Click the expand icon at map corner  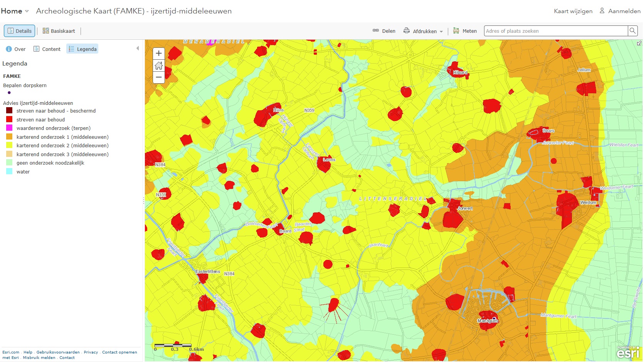point(639,43)
